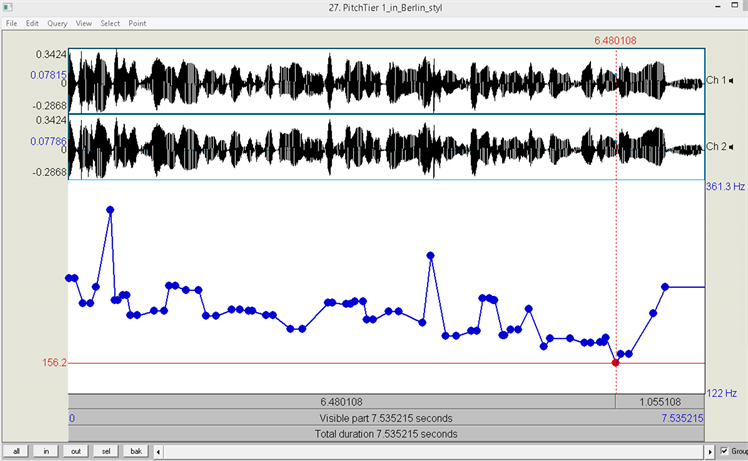
Task: Expand the View menu
Action: (x=83, y=23)
